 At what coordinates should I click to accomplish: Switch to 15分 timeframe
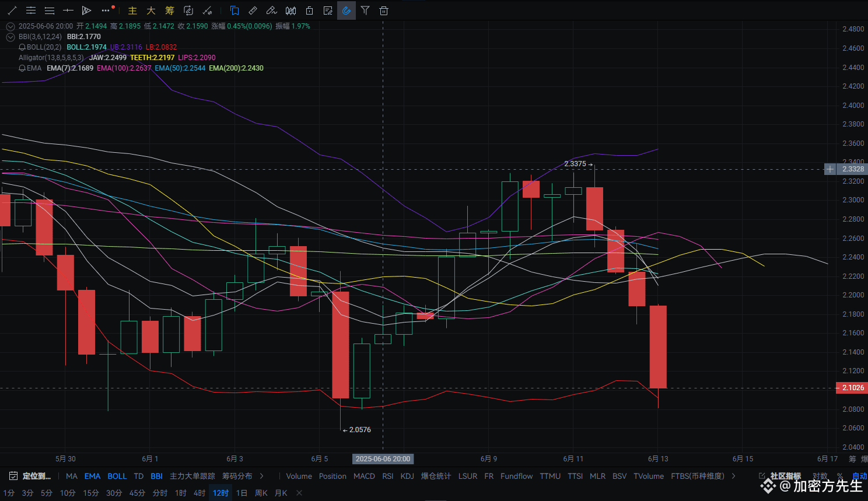90,493
